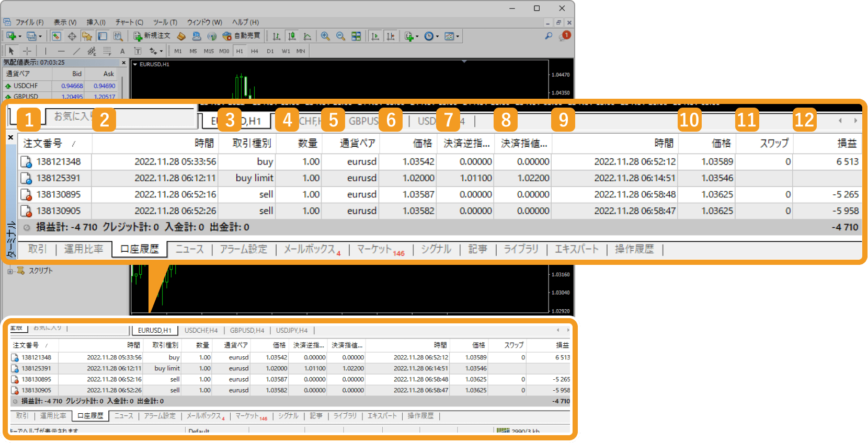Image resolution: width=868 pixels, height=443 pixels.
Task: Expand the スクリプト tree node
Action: click(9, 271)
